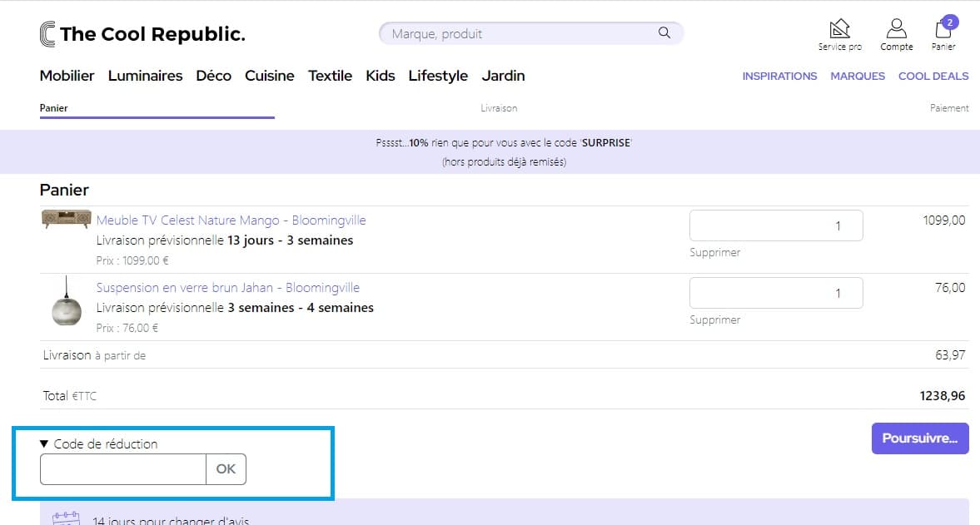Screen dimensions: 980x525
Task: Click the search magnifier icon
Action: [x=664, y=32]
